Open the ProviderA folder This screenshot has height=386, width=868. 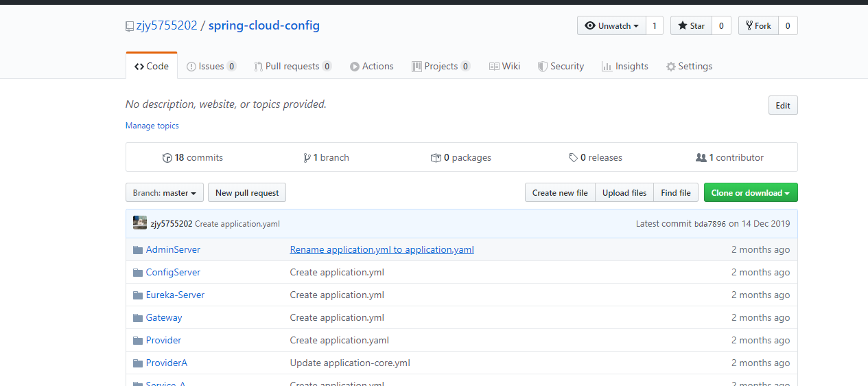167,363
